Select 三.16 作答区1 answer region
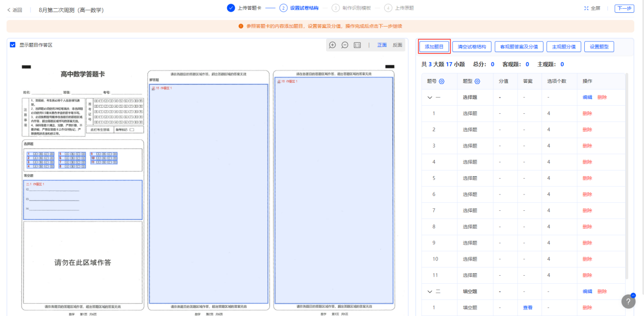Viewport: 644px width, 316px height. 334,190
